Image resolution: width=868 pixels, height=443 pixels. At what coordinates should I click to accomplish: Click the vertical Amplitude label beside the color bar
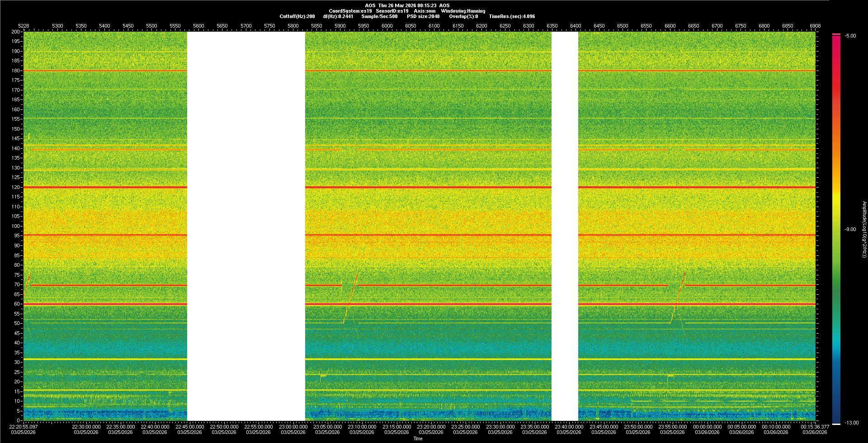pos(863,229)
